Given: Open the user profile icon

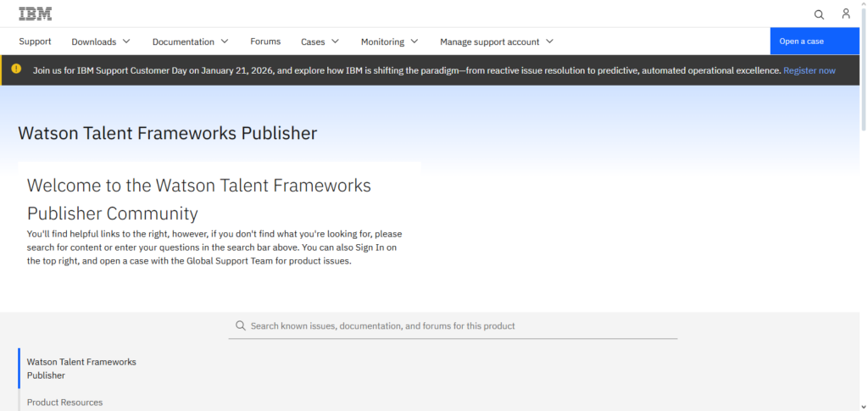Looking at the screenshot, I should tap(846, 14).
